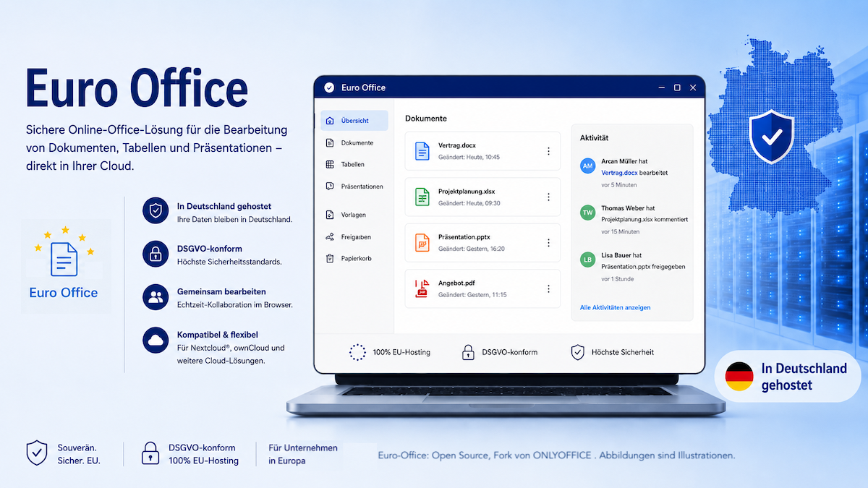Open the kebab menu for Präsentation.pptx

coord(548,243)
